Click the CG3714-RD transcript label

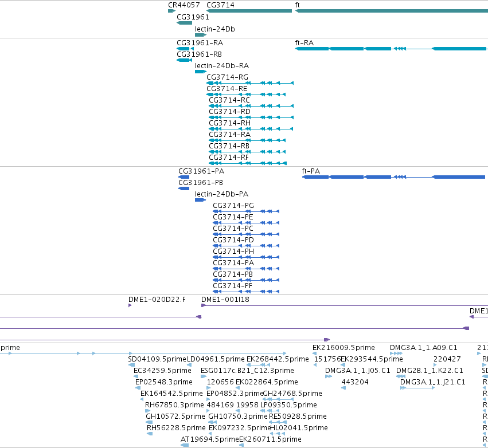(230, 112)
